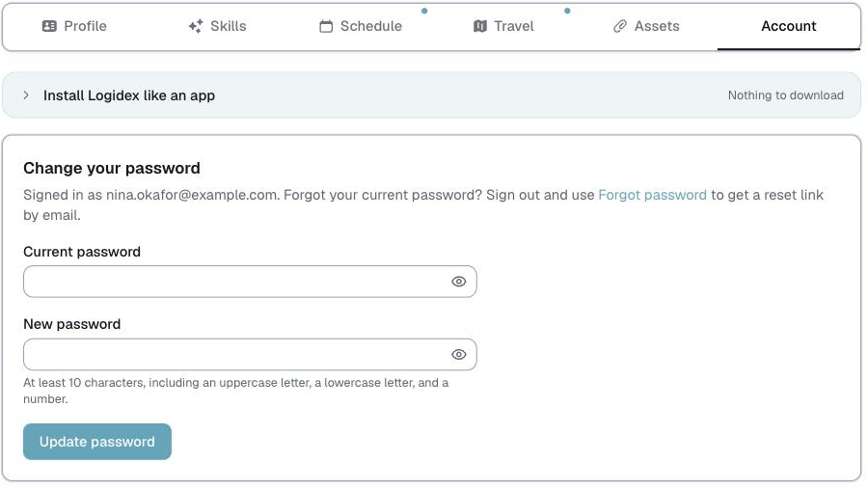Click the Update password button

click(97, 442)
